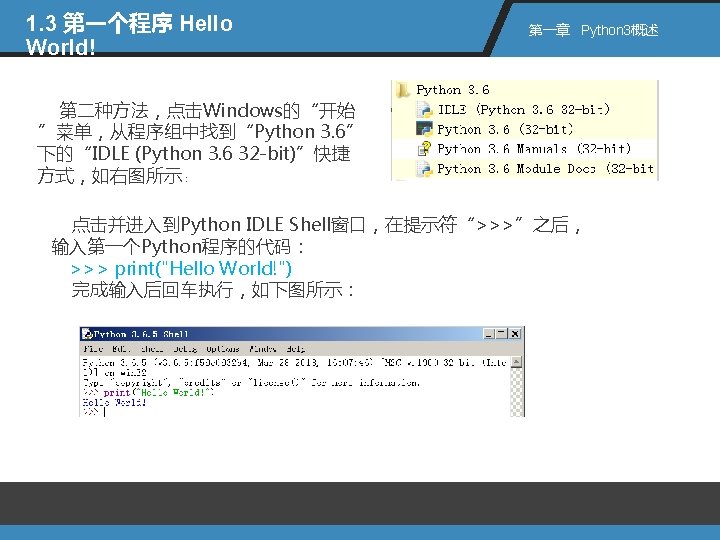720x540 pixels.
Task: Click the Python 3.6.5 Shell title bar text
Action: [x=141, y=334]
